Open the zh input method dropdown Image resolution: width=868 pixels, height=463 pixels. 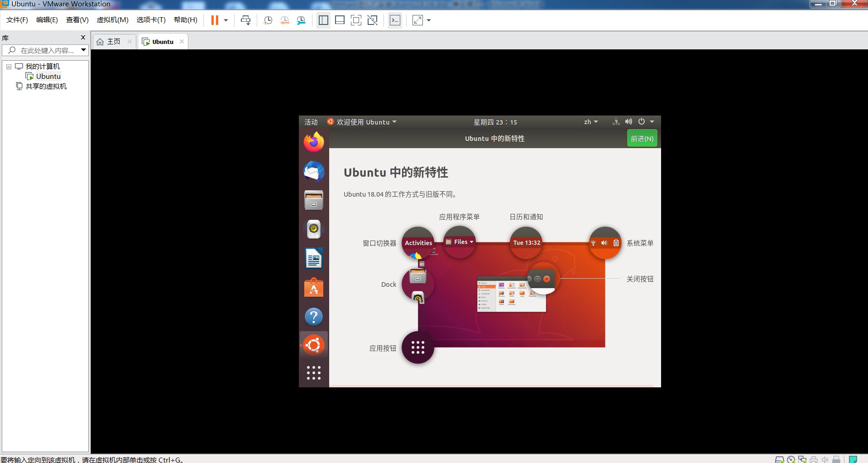(x=591, y=122)
